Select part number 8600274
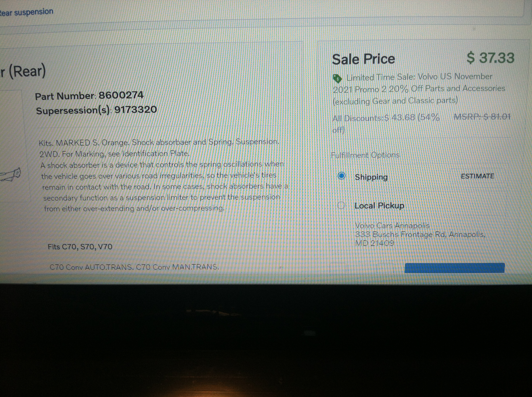 click(x=121, y=95)
